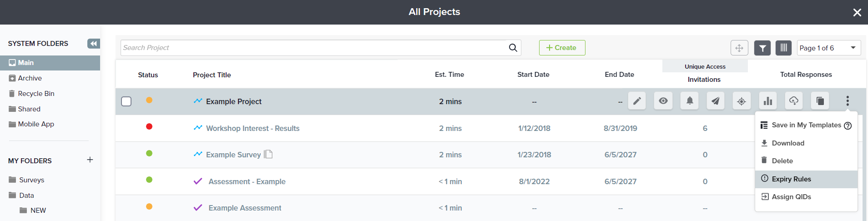Click the Search Project input field
This screenshot has height=221, width=868.
click(314, 48)
